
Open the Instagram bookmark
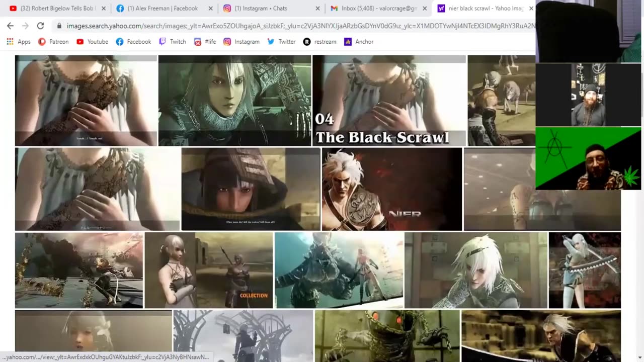click(242, 42)
